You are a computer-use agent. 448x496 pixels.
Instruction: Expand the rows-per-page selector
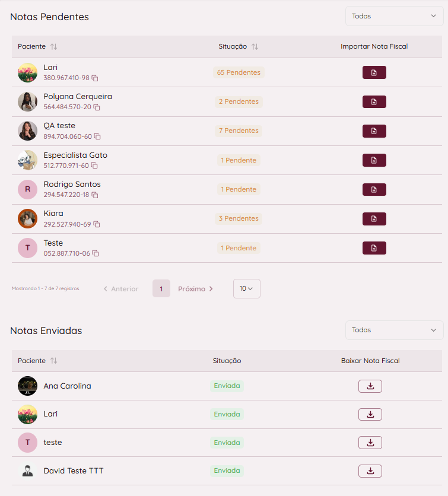click(246, 289)
